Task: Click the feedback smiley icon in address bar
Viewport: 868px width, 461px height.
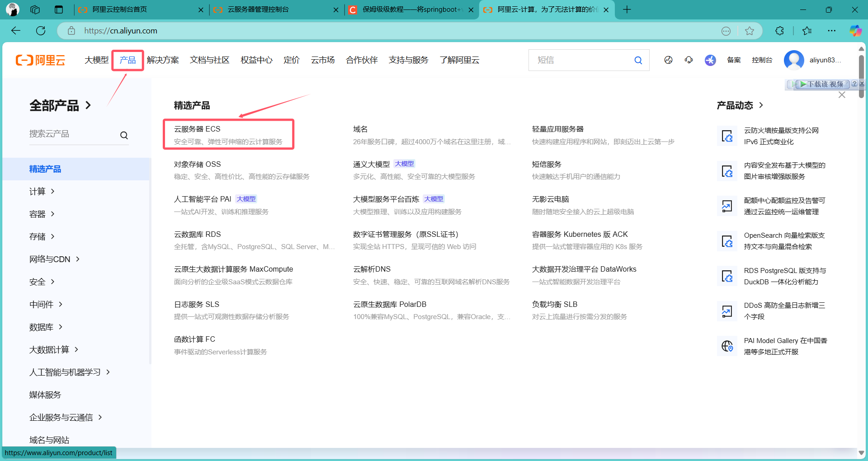Action: (726, 31)
